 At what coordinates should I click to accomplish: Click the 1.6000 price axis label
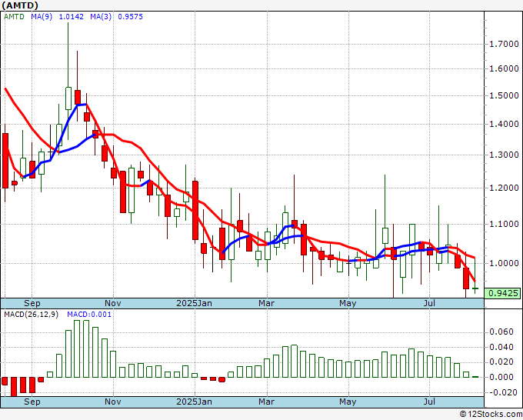(504, 68)
